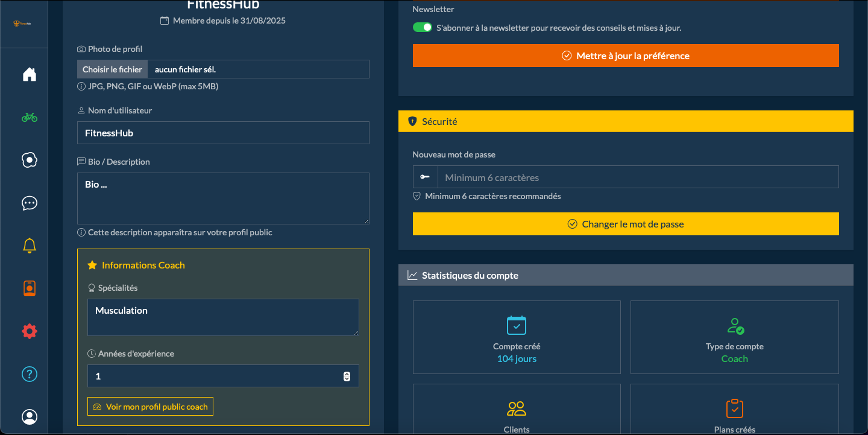
Task: Focus the 'Nouveau mot de passe' field
Action: [637, 177]
